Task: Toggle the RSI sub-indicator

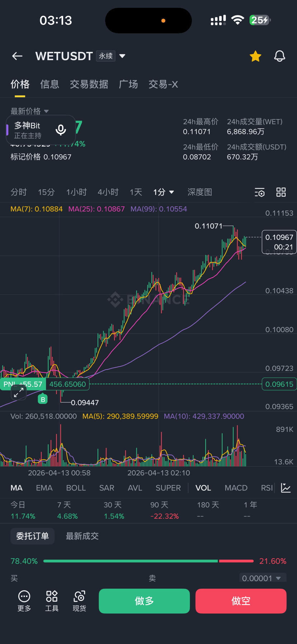Action: coord(267,488)
